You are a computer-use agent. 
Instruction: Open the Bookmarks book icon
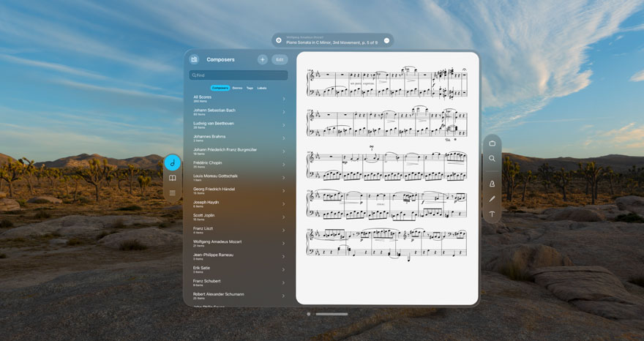(x=173, y=179)
